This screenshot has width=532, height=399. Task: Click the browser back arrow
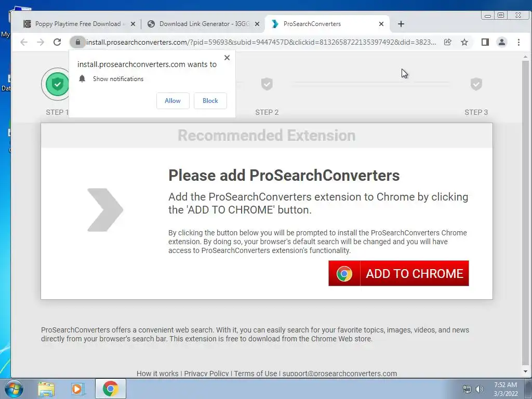[x=24, y=42]
